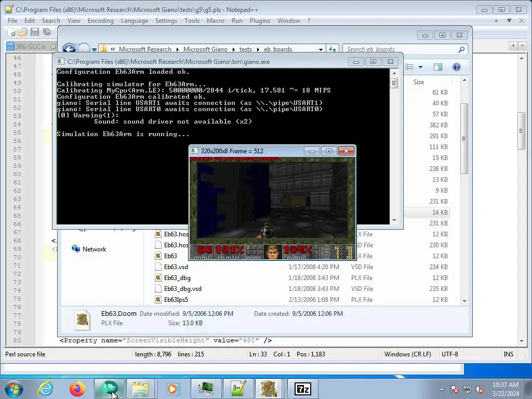This screenshot has height=399, width=532.
Task: Open Windows Explorer from the taskbar
Action: (x=140, y=389)
